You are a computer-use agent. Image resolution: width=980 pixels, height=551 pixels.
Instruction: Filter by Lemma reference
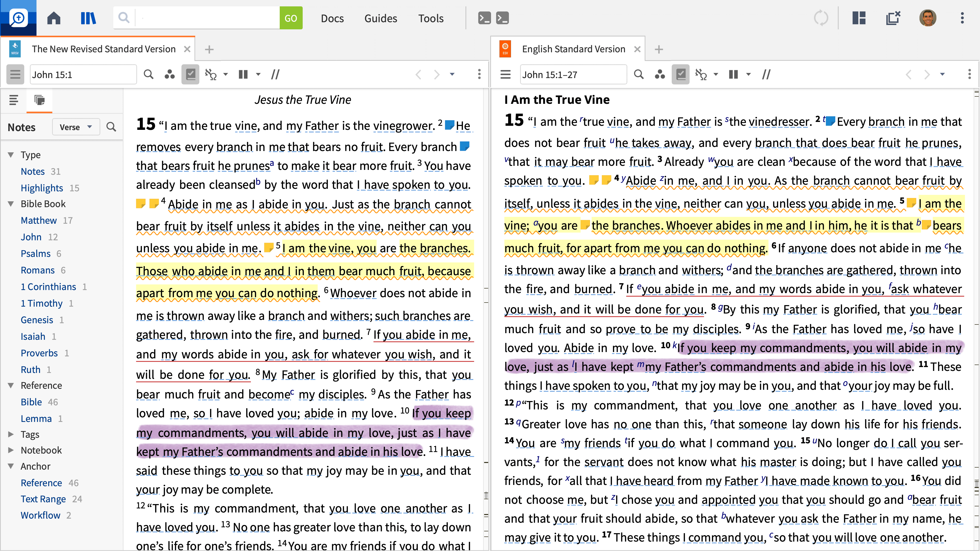coord(36,419)
